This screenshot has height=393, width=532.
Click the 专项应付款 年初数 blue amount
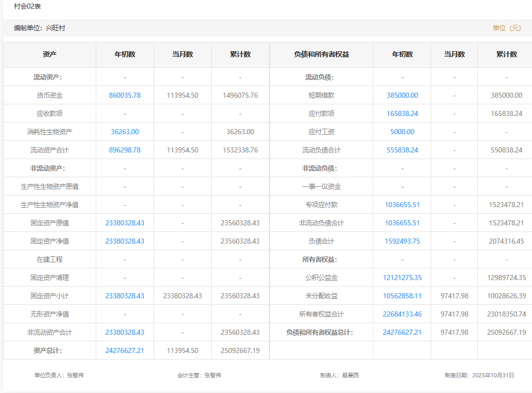click(402, 205)
